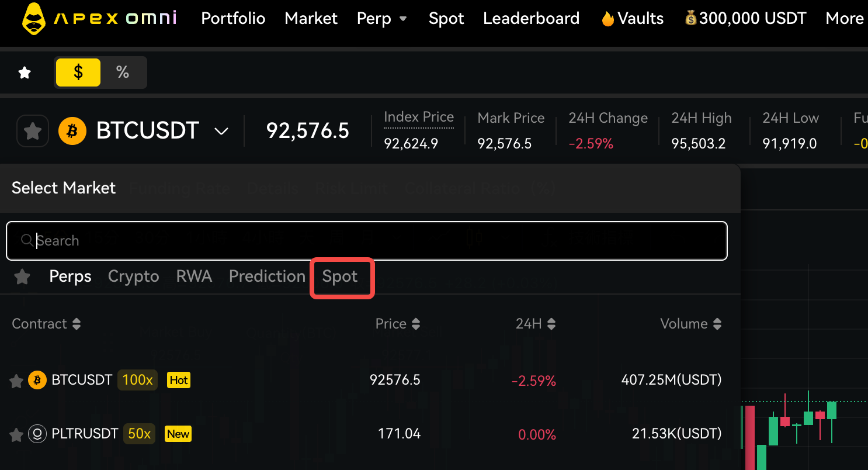Switch to the RWA market tab
The image size is (868, 470).
click(194, 277)
